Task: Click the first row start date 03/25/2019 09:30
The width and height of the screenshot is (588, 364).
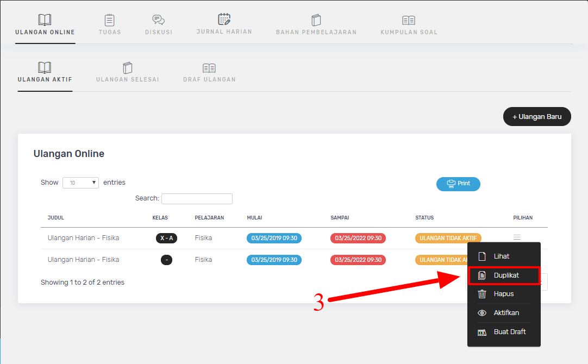Action: pos(274,238)
